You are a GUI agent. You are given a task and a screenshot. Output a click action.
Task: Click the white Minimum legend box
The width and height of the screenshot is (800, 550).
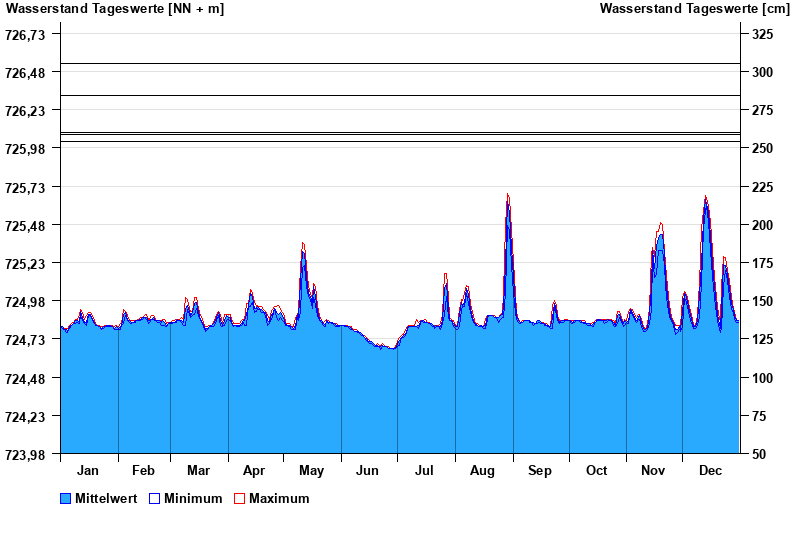(155, 499)
